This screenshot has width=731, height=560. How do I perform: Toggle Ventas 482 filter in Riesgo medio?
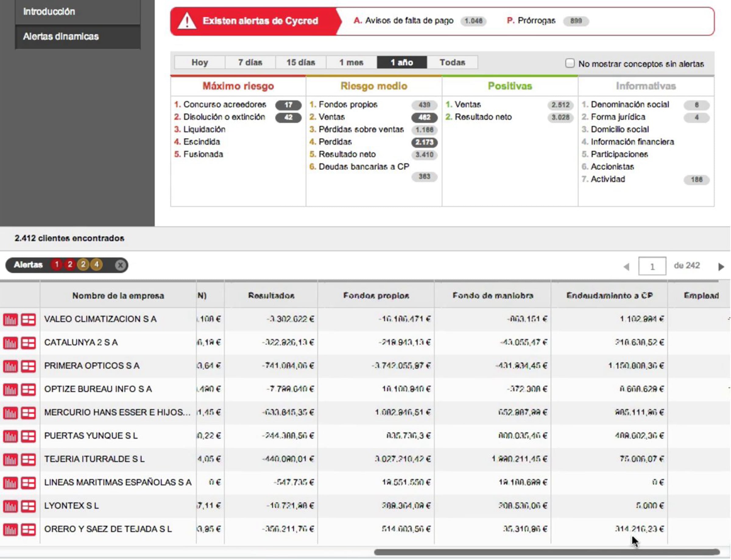click(424, 117)
